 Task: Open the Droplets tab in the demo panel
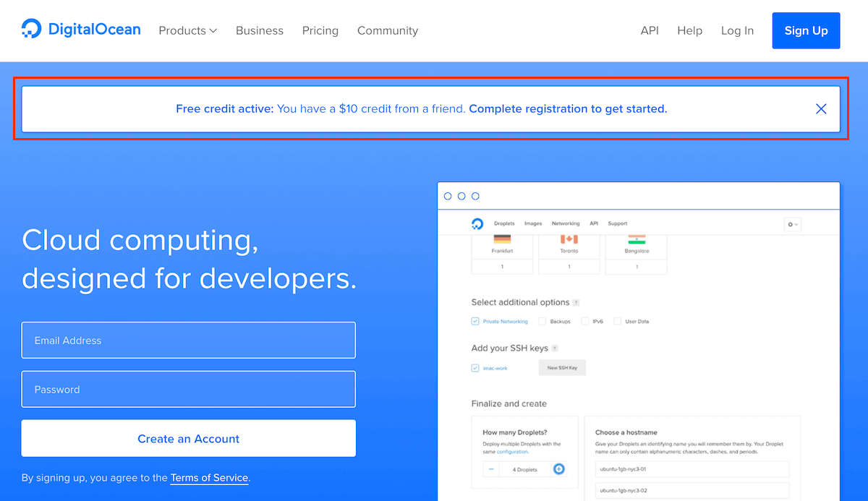(x=504, y=224)
